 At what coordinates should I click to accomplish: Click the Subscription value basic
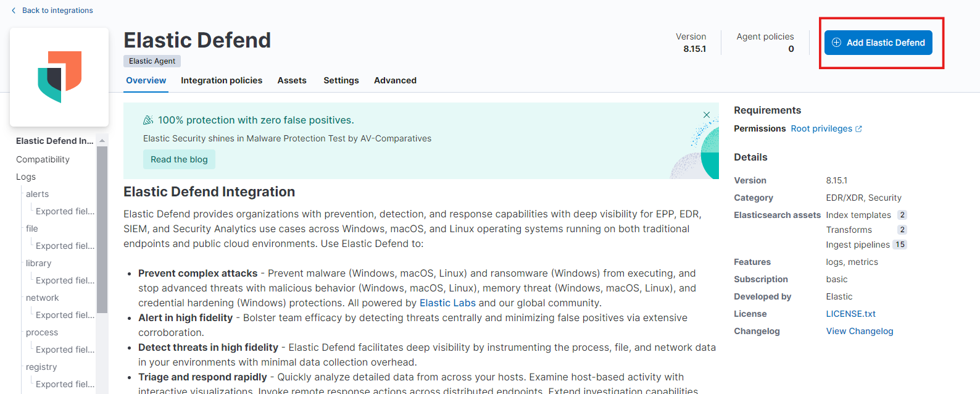click(837, 279)
